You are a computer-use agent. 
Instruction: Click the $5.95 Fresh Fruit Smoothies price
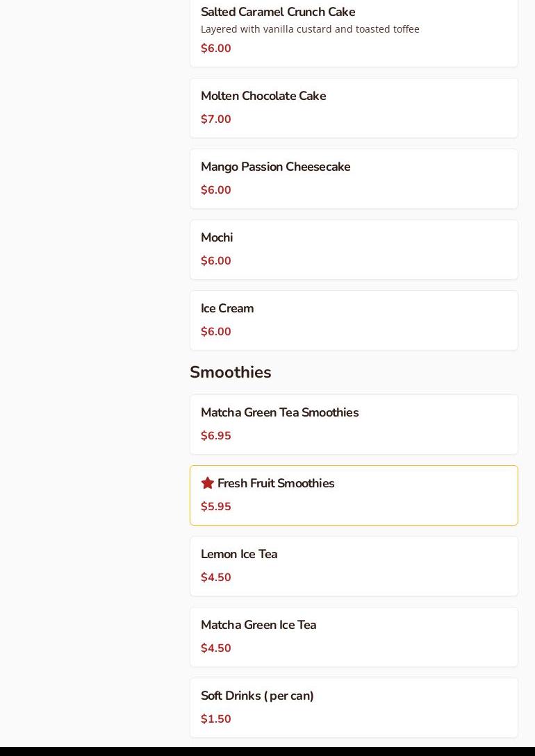pyautogui.click(x=216, y=507)
